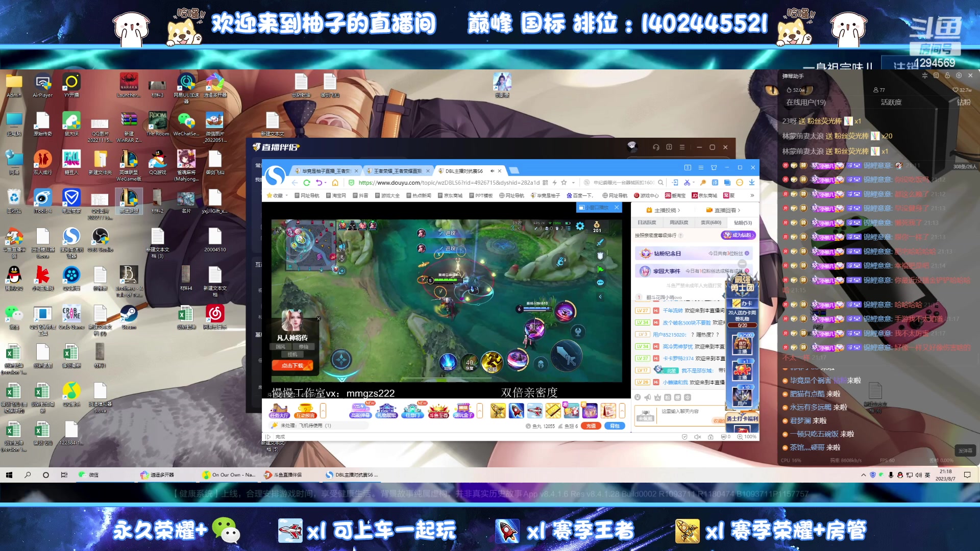
Task: Expand the bookmarks bar overflow chevron
Action: pos(752,195)
